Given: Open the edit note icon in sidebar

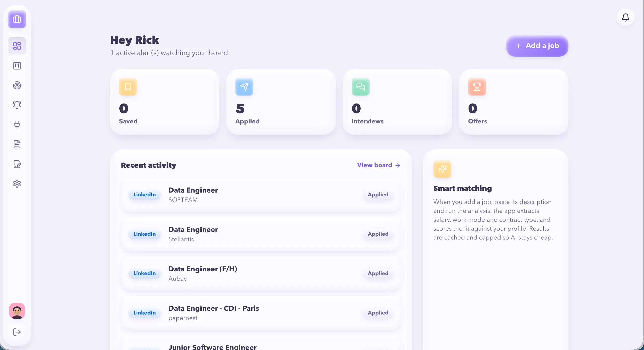Looking at the screenshot, I should [17, 164].
